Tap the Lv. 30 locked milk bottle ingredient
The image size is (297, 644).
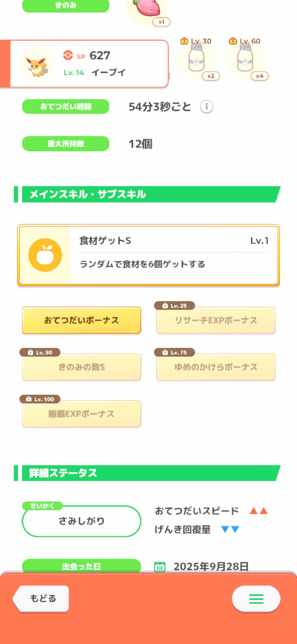point(196,59)
